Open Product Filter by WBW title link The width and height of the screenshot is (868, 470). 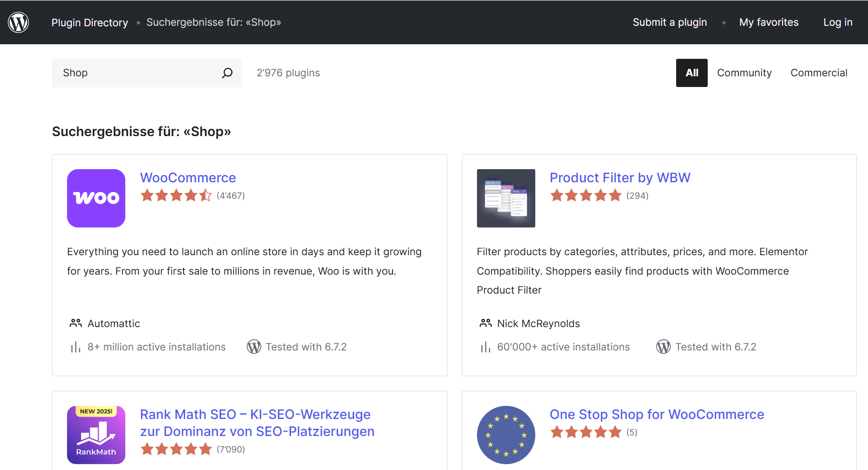[x=619, y=178]
